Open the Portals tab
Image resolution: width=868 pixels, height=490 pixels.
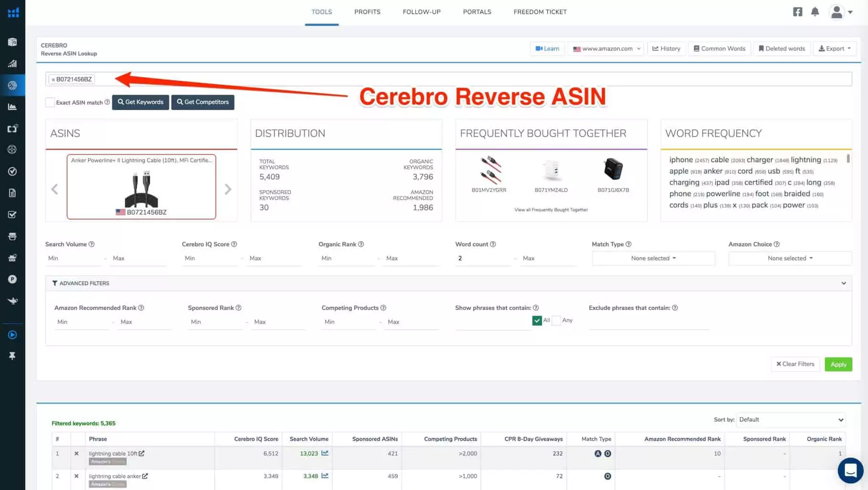(x=477, y=12)
